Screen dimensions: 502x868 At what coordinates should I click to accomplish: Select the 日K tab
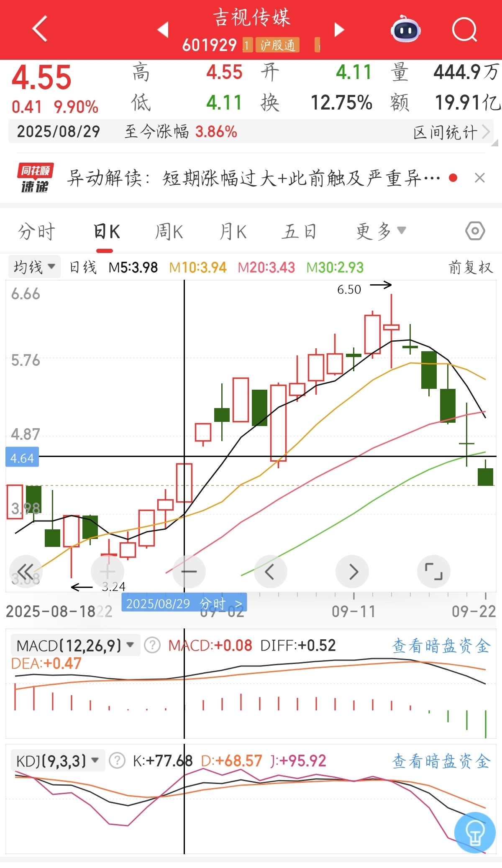coord(107,231)
